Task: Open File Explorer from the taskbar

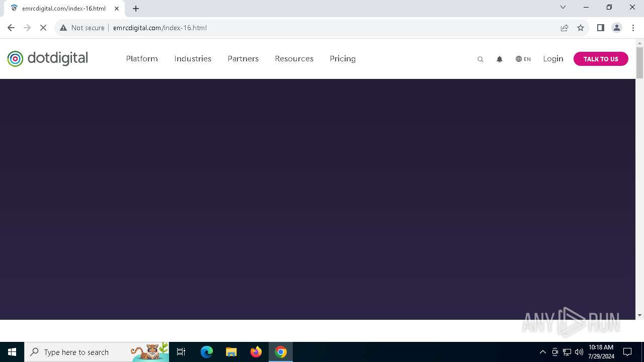Action: (231, 352)
